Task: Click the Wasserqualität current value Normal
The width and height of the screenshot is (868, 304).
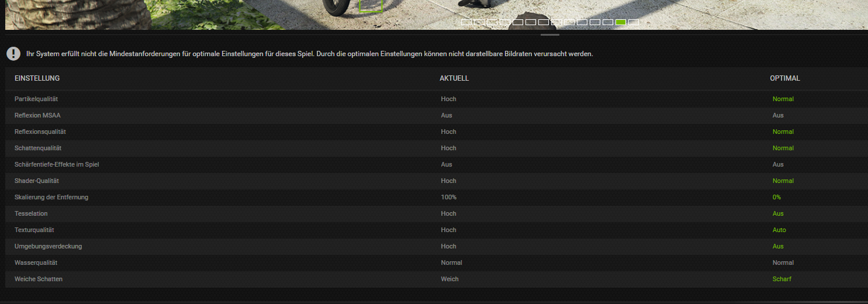Action: pyautogui.click(x=451, y=262)
